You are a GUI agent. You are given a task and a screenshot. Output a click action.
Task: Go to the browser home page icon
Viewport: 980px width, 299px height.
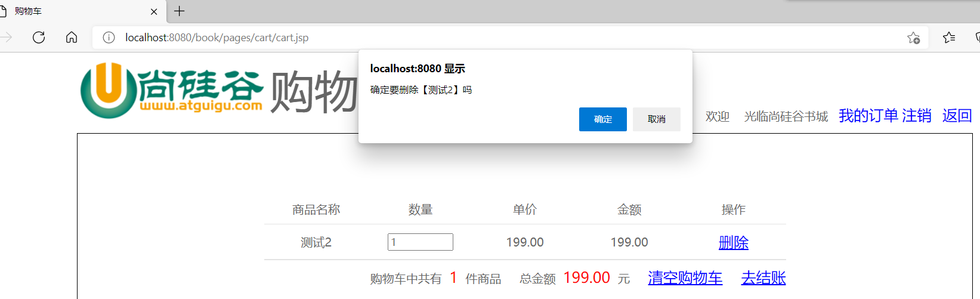72,38
